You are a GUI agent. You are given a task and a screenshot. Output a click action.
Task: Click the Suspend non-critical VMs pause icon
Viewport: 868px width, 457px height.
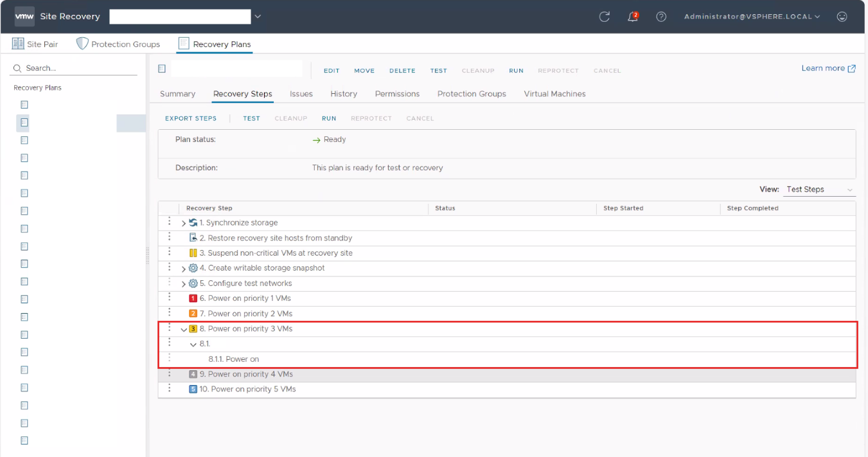click(x=193, y=253)
